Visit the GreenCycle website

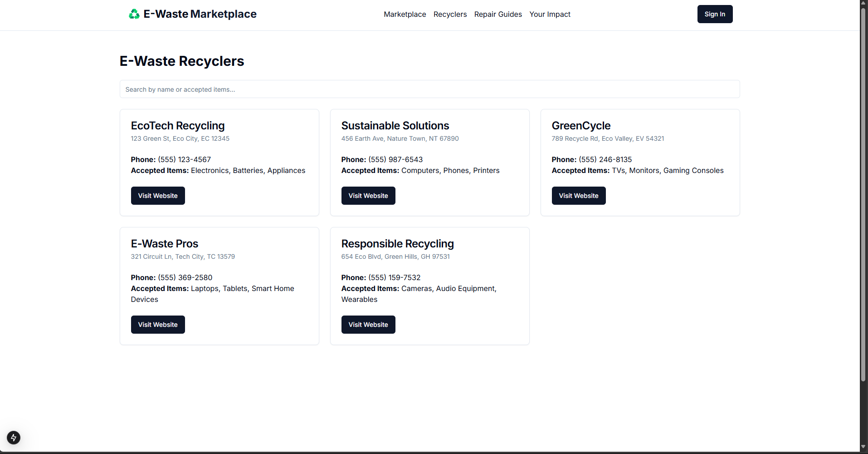click(x=578, y=195)
